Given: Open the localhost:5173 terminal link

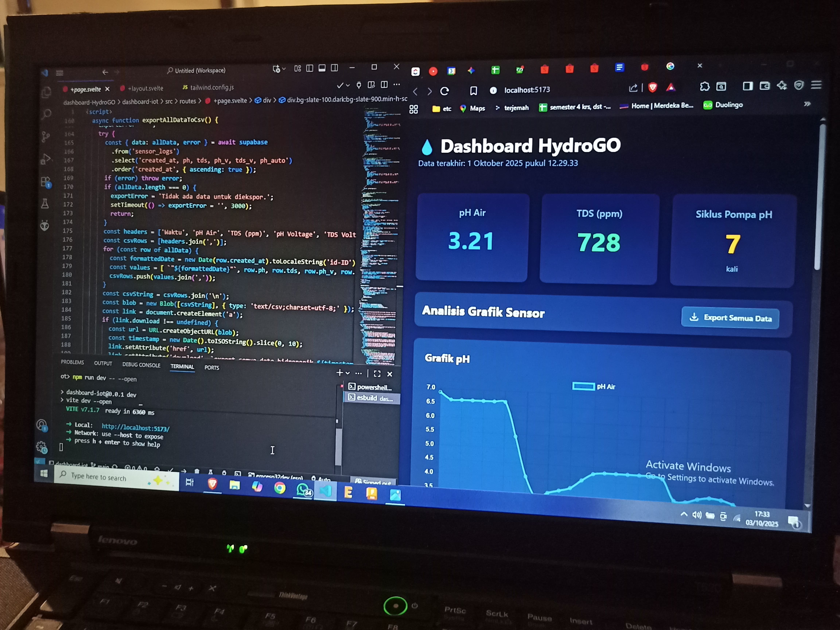Looking at the screenshot, I should (135, 428).
